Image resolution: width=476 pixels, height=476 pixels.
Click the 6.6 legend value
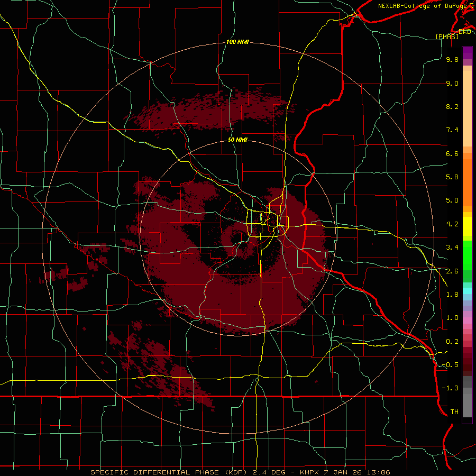[452, 153]
